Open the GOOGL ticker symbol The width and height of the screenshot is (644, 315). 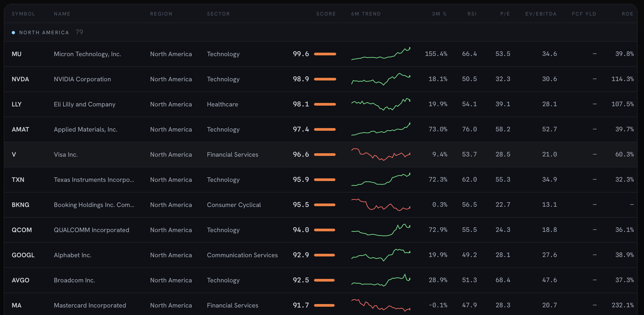[23, 255]
